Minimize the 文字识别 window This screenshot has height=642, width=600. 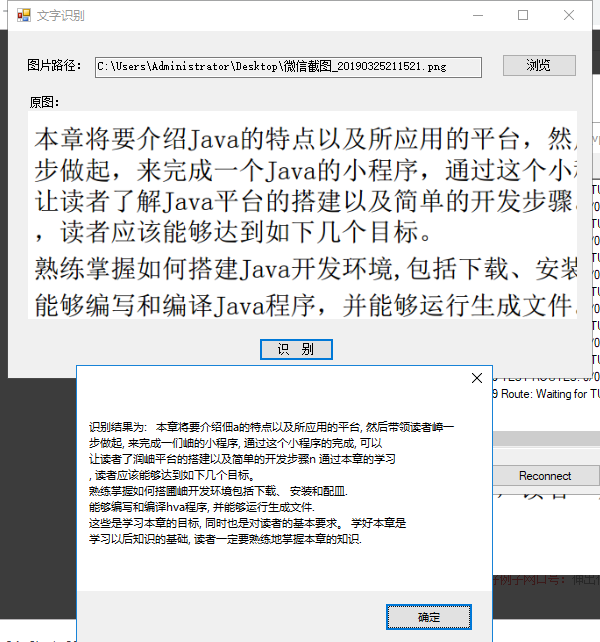click(478, 16)
